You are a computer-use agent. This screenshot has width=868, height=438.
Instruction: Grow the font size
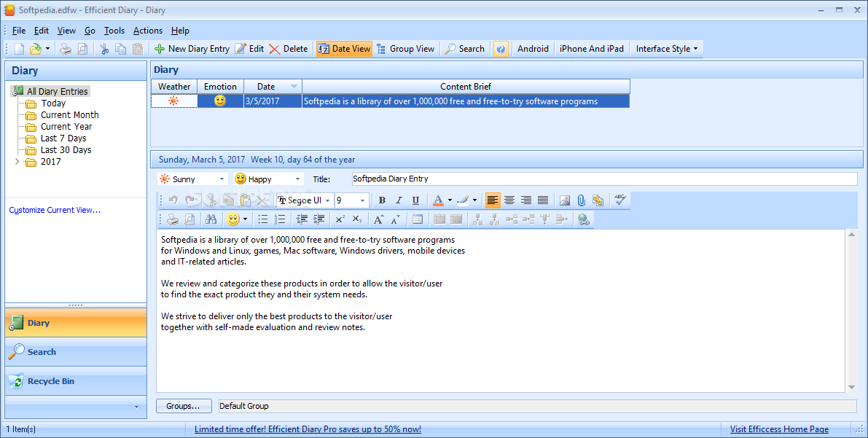pyautogui.click(x=379, y=219)
